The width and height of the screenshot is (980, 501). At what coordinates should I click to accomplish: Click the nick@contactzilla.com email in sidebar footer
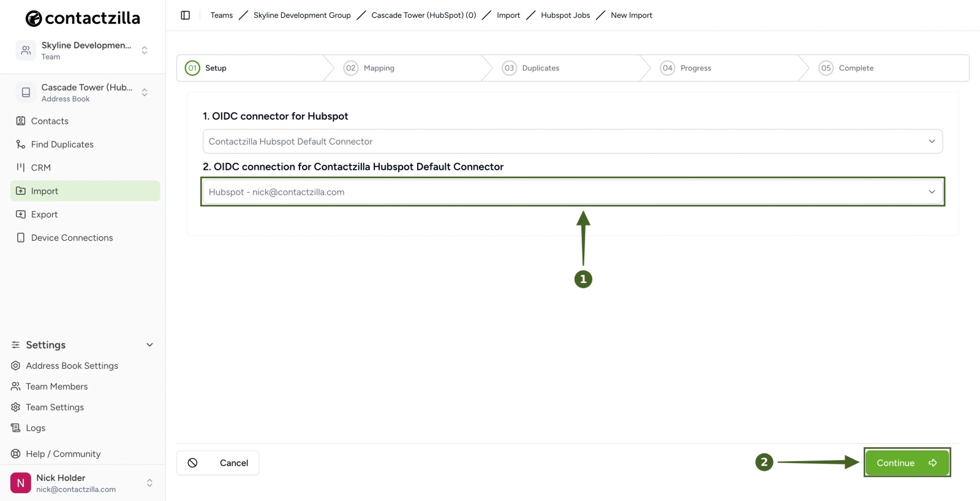76,489
